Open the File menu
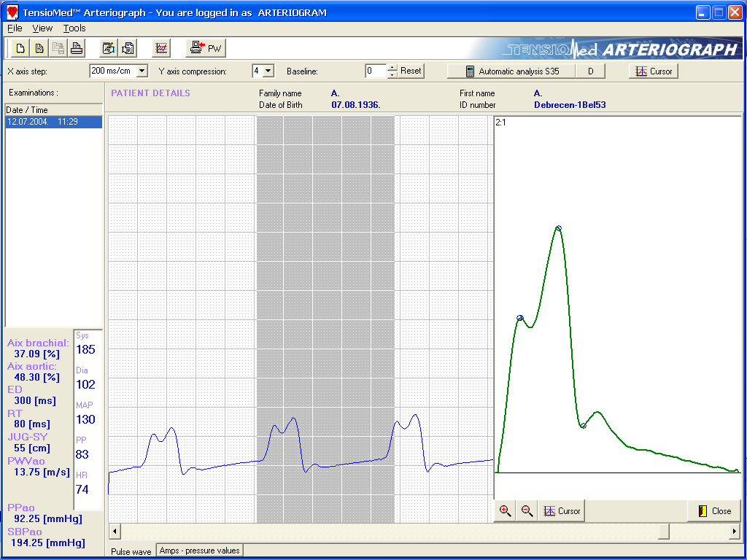The height and width of the screenshot is (560, 747). [15, 28]
